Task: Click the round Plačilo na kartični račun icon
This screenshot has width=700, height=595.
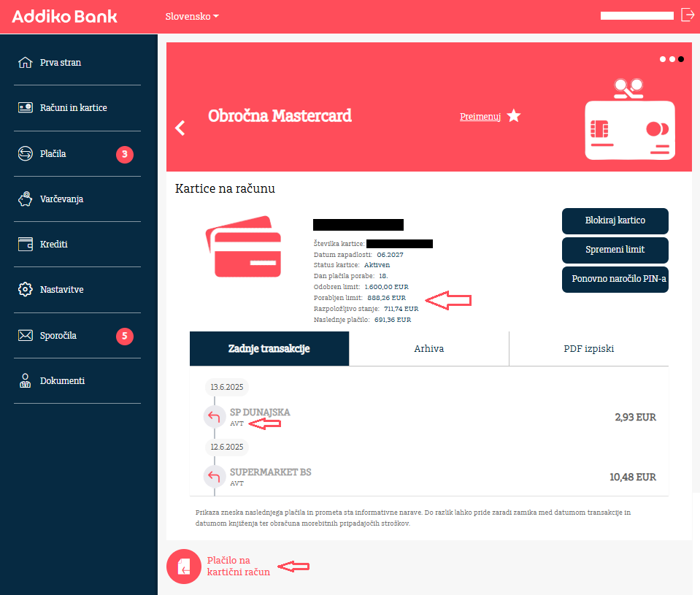Action: tap(184, 567)
